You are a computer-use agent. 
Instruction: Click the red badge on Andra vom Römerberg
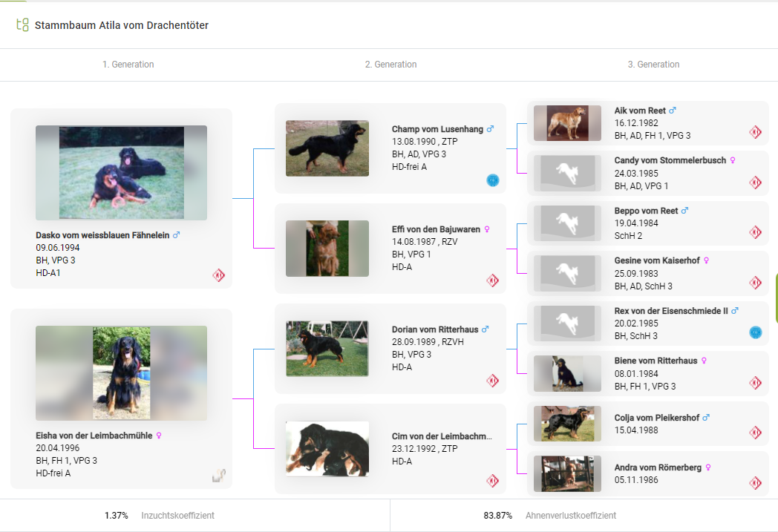[x=755, y=483]
